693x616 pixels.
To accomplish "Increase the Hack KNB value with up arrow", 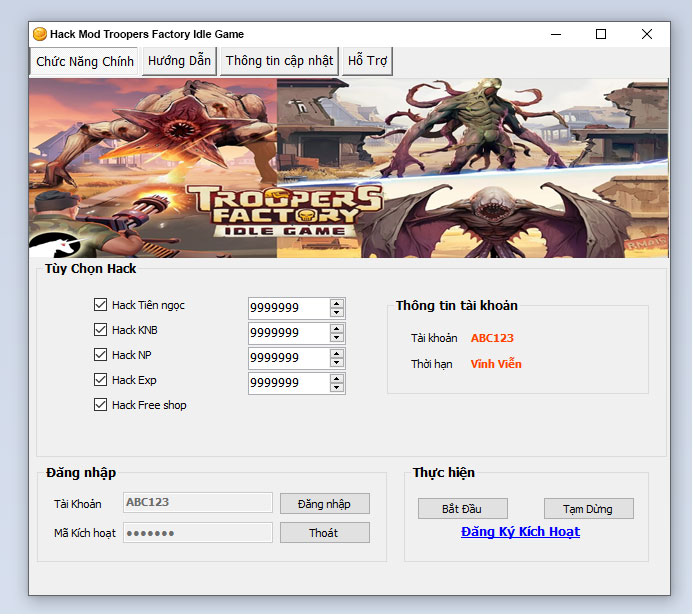I will (337, 329).
